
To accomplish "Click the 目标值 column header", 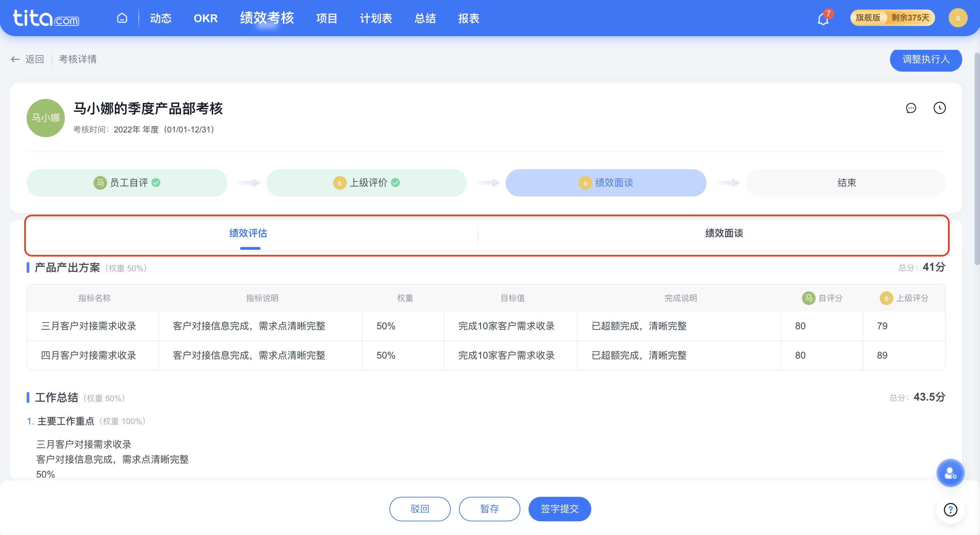I will click(x=512, y=298).
